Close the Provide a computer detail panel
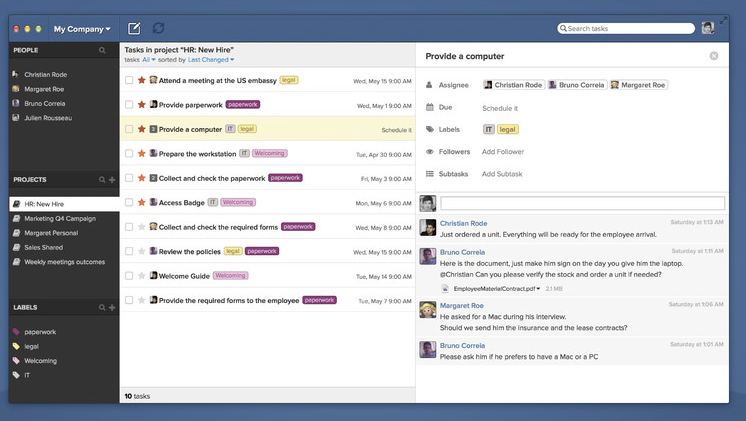746x421 pixels. (714, 56)
